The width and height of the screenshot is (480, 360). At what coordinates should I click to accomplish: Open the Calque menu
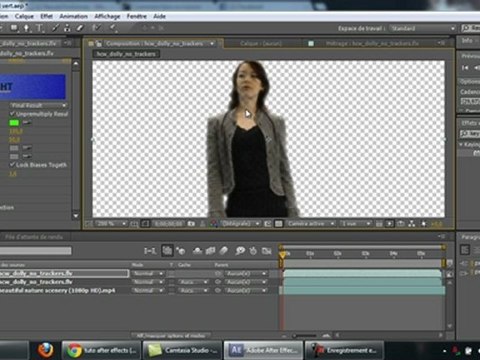pyautogui.click(x=24, y=16)
